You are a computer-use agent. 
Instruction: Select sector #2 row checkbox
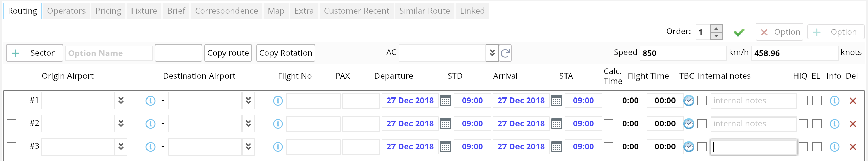pos(12,124)
